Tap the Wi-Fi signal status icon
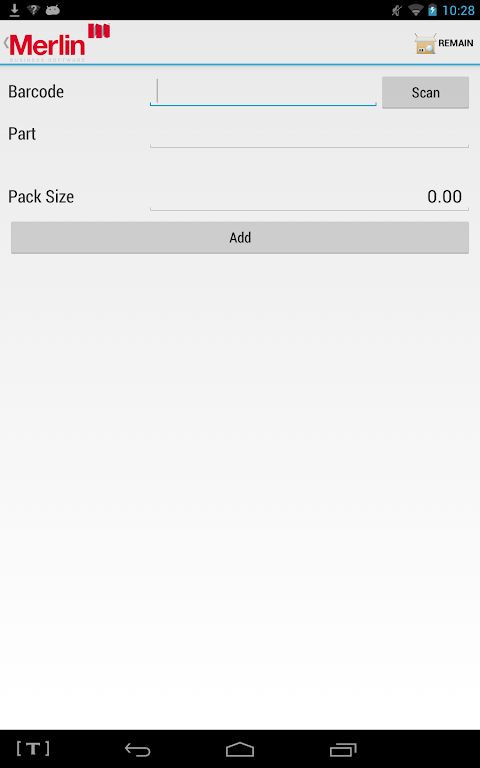Screen dimensions: 480x768 pyautogui.click(x=415, y=10)
